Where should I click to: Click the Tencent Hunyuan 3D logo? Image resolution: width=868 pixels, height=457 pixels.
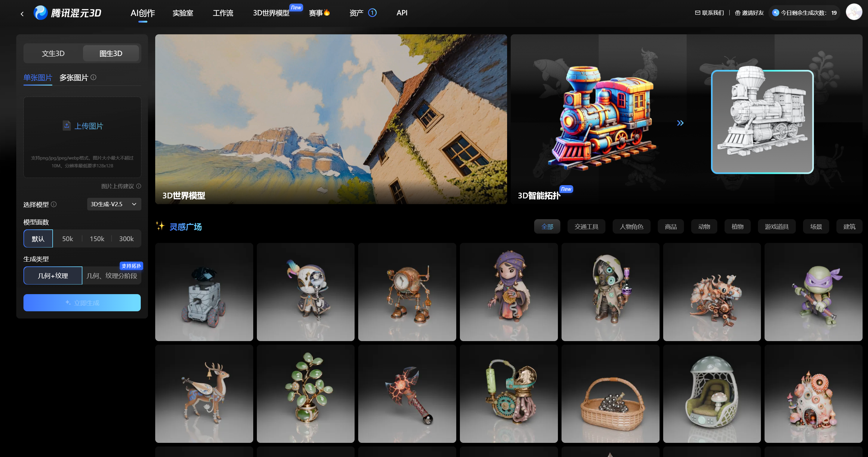(67, 13)
